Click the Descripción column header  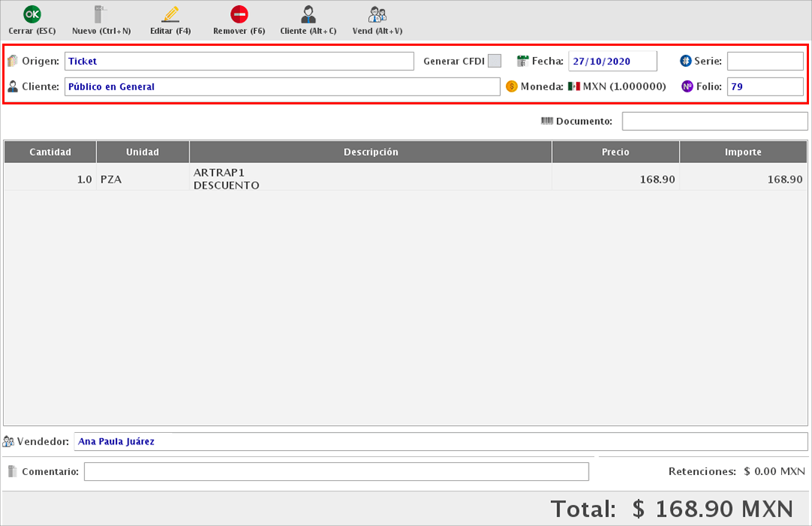(x=371, y=152)
